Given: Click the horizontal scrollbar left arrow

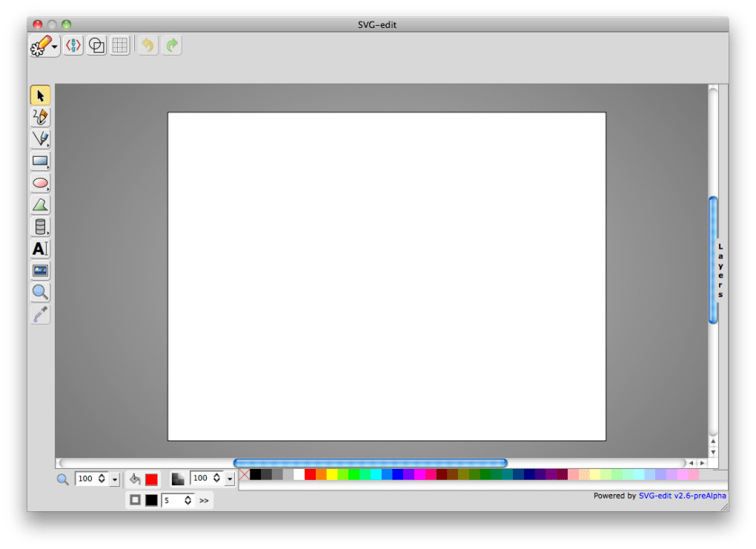Looking at the screenshot, I should coord(692,463).
